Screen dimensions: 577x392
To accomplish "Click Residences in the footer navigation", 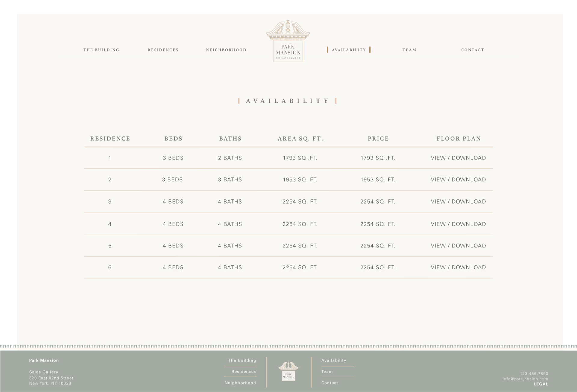I will pyautogui.click(x=244, y=372).
